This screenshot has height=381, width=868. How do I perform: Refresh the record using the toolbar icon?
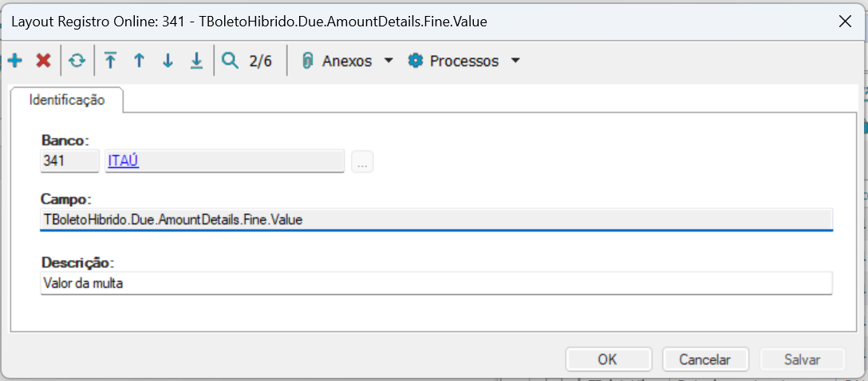coord(77,61)
